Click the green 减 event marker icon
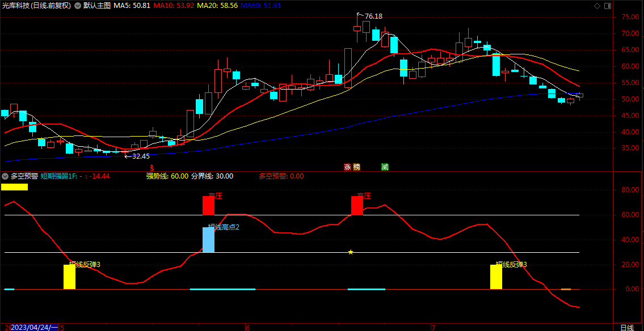Screen dimensions: 644x331 pyautogui.click(x=385, y=167)
